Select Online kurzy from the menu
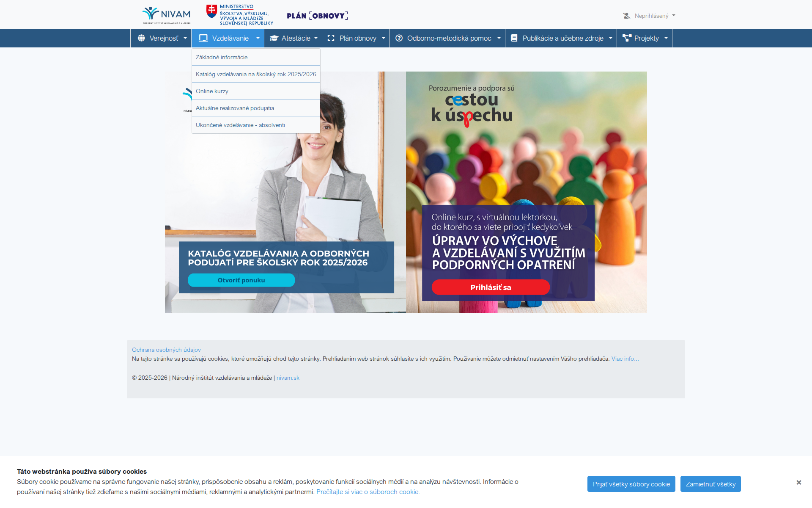The width and height of the screenshot is (812, 508). click(x=212, y=91)
